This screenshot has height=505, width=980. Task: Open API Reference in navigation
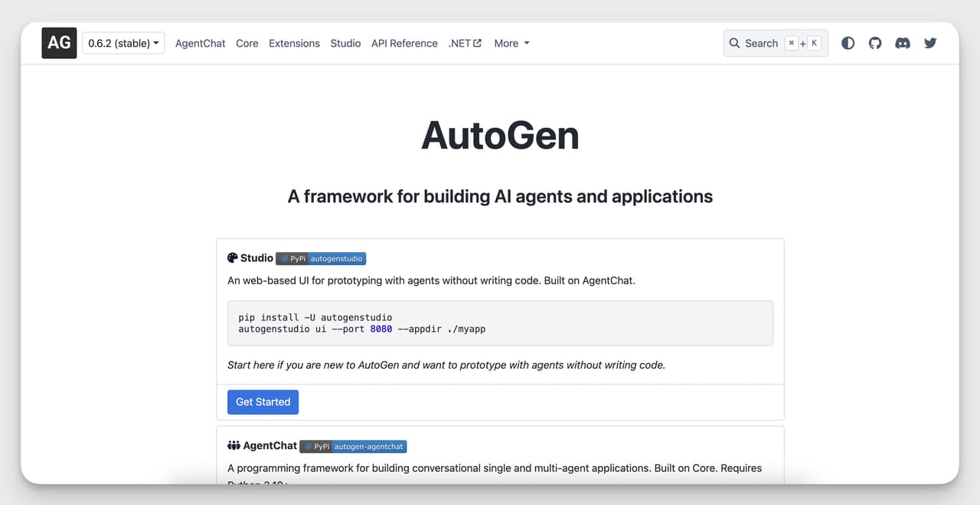tap(404, 43)
